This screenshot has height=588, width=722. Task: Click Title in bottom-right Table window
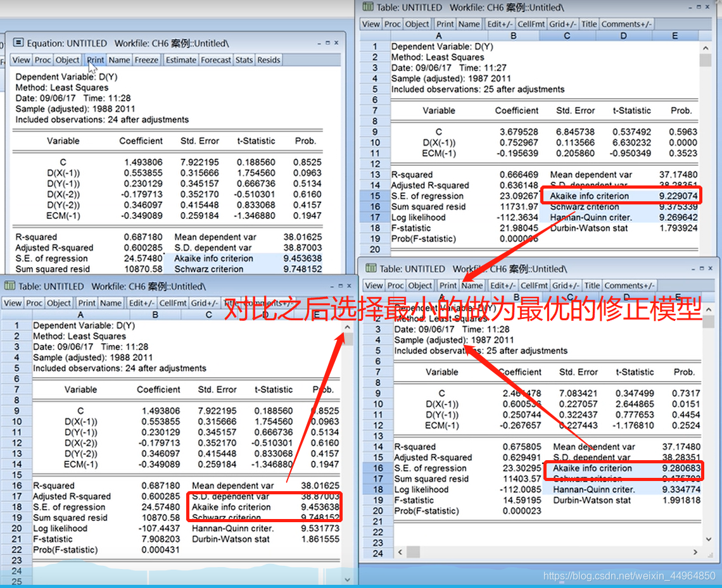[592, 285]
